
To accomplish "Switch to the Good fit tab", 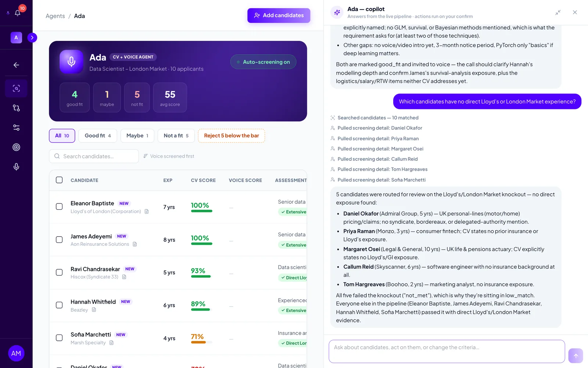I will pos(98,136).
